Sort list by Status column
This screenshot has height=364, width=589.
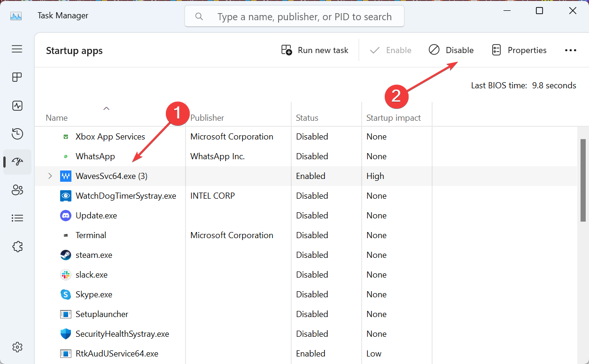(x=307, y=118)
